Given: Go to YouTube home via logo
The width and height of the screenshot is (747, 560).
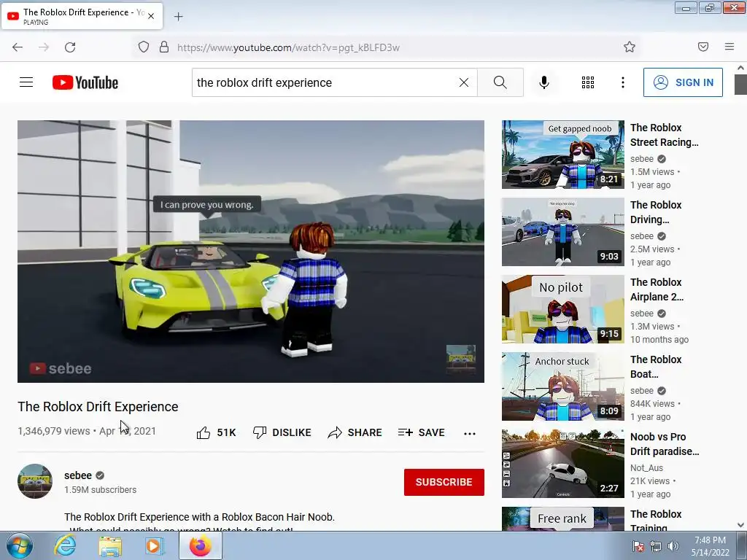Looking at the screenshot, I should click(85, 82).
